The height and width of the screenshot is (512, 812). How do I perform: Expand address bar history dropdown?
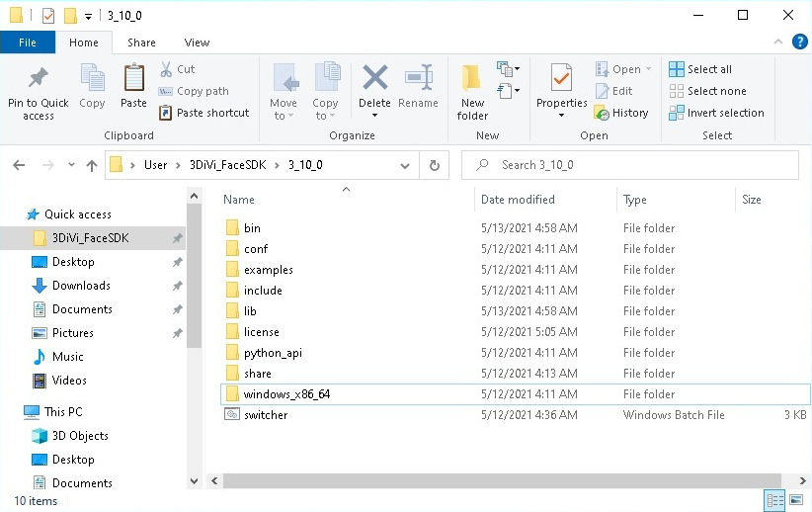coord(405,165)
